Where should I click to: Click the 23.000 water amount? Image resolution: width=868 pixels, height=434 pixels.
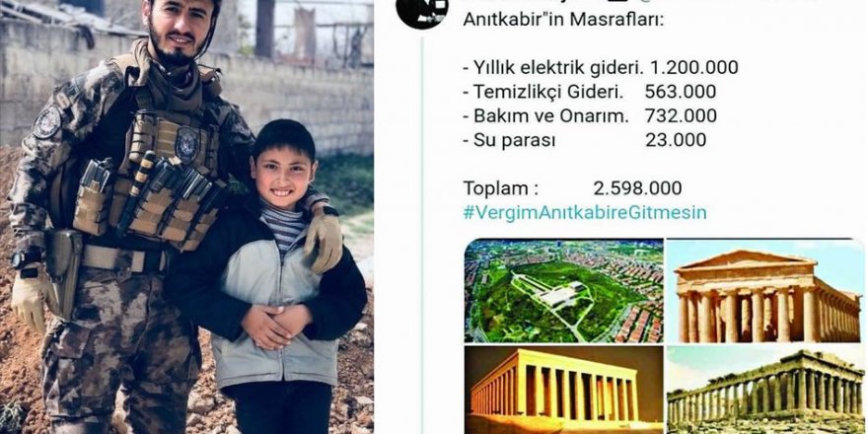(676, 140)
